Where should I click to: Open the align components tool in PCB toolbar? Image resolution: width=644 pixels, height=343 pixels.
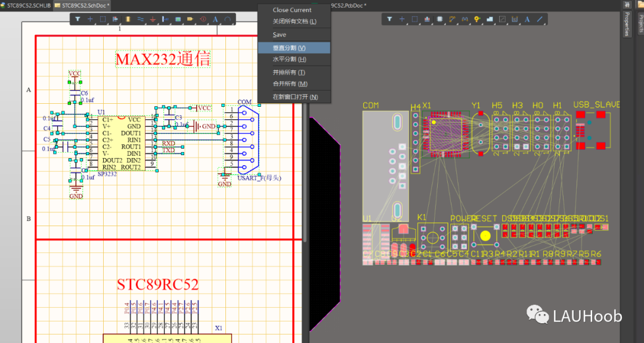point(427,19)
